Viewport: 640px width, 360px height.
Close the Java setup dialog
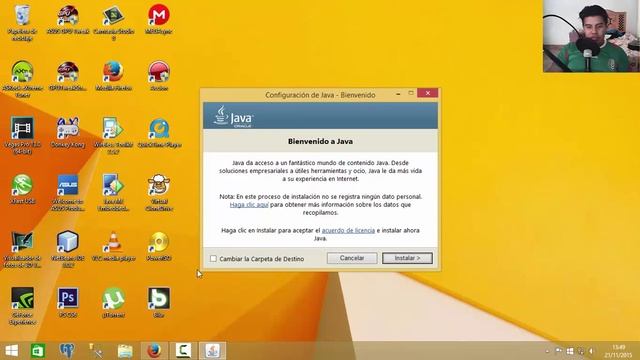coord(427,93)
